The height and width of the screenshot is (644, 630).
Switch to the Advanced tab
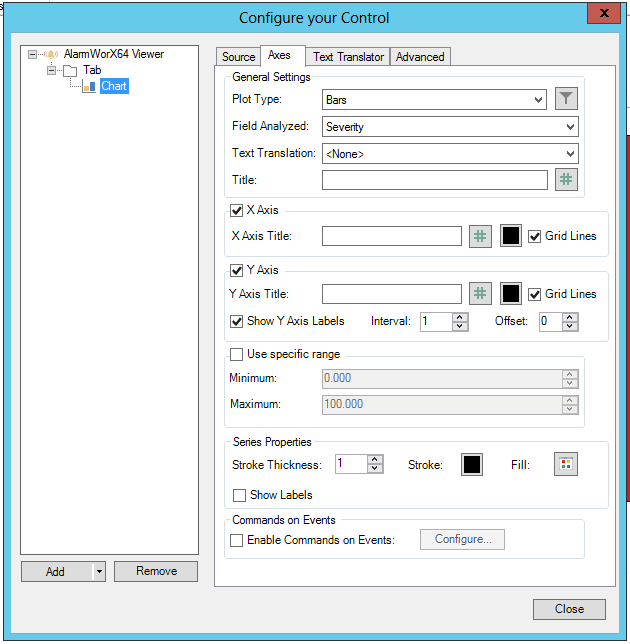click(420, 57)
